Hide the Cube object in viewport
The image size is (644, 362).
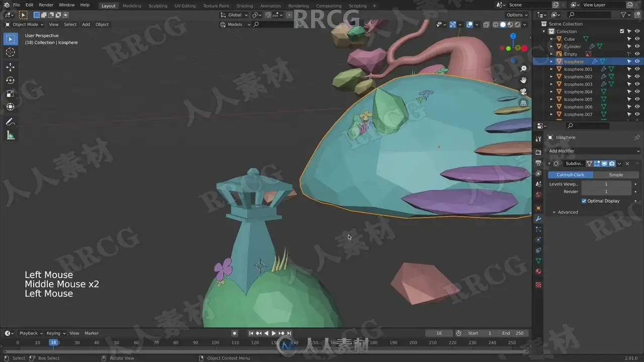coord(637,39)
